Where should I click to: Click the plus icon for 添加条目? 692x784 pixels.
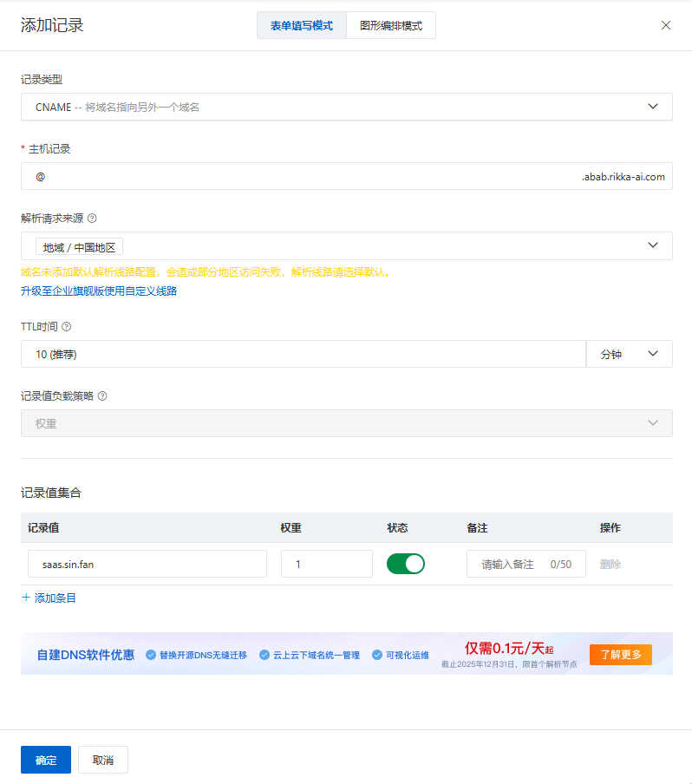(x=26, y=598)
